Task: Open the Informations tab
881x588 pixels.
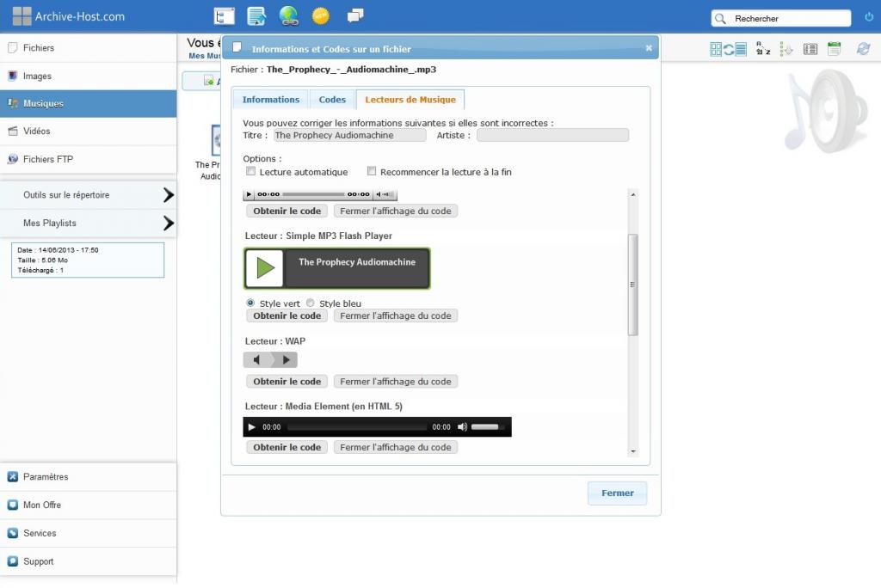Action: 270,100
